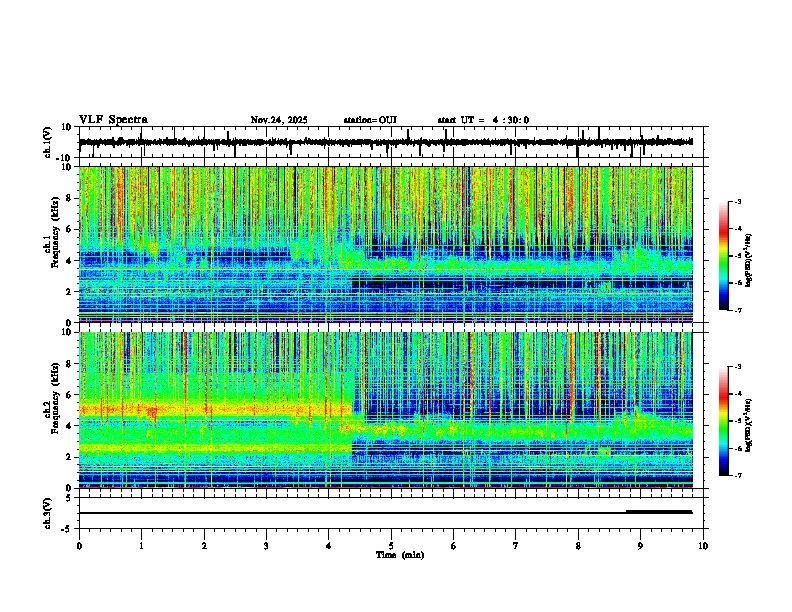The image size is (792, 612).
Task: Click the "Time (min)" axis label
Action: pos(400,555)
